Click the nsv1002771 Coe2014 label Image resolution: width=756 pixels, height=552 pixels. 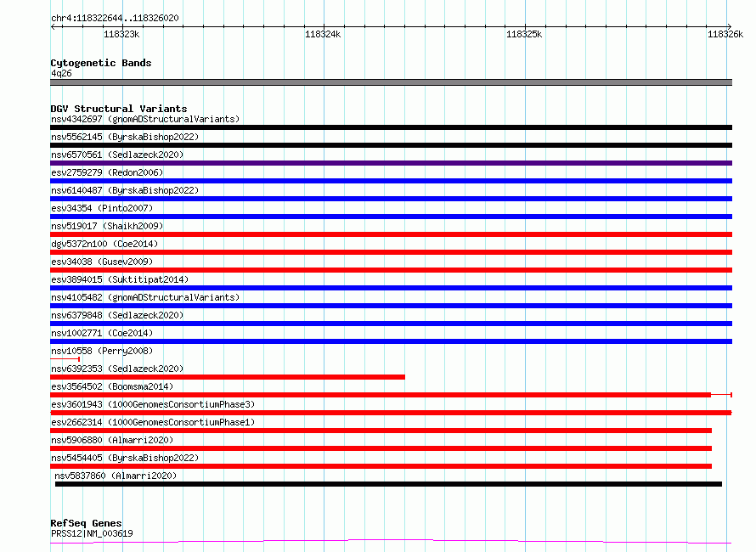102,333
